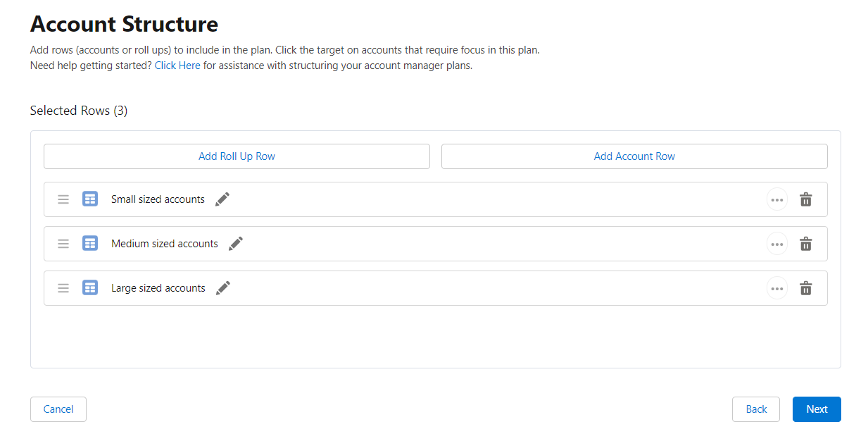The image size is (868, 441).
Task: Edit the Small sized accounts row name
Action: coord(222,199)
